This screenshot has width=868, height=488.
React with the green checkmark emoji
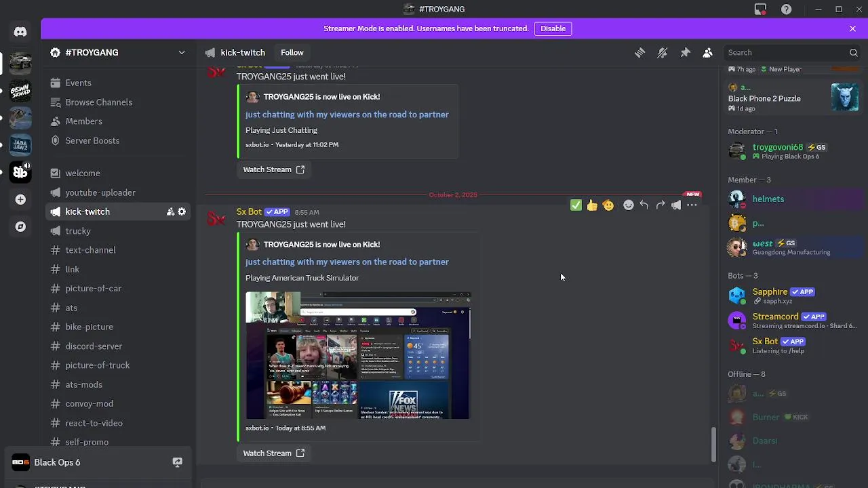[576, 205]
